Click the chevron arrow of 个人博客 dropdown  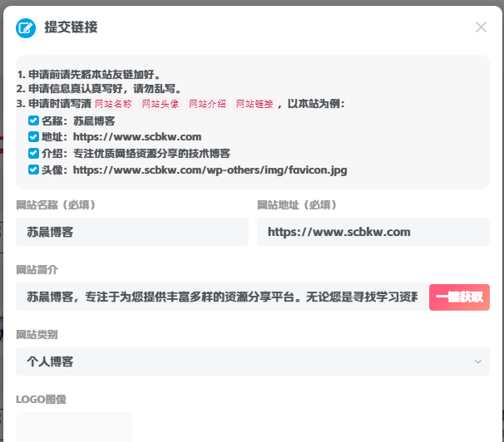pos(478,361)
